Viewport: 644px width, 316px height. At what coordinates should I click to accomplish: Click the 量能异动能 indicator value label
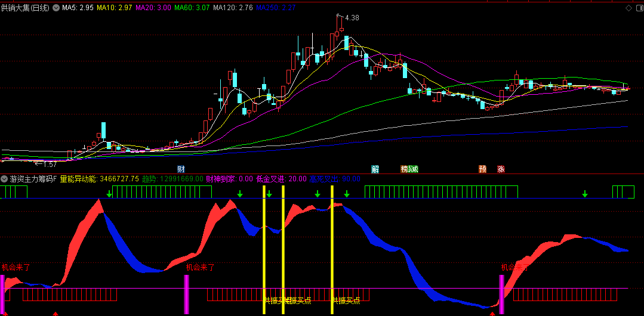click(x=99, y=178)
